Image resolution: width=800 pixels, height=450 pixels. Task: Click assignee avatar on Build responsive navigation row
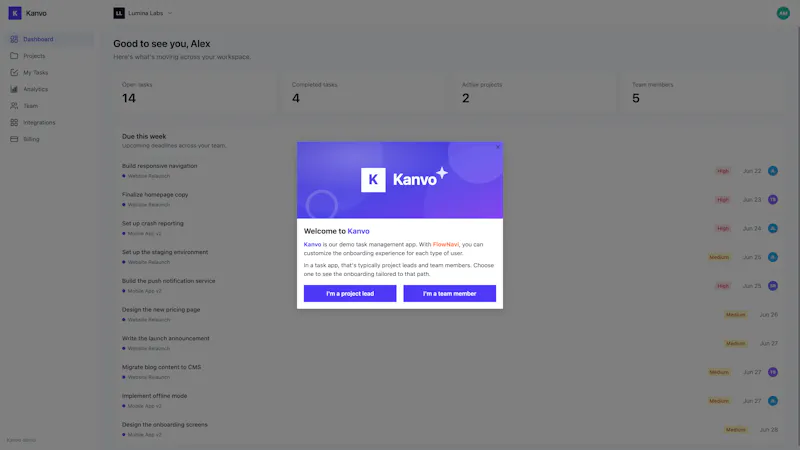772,171
